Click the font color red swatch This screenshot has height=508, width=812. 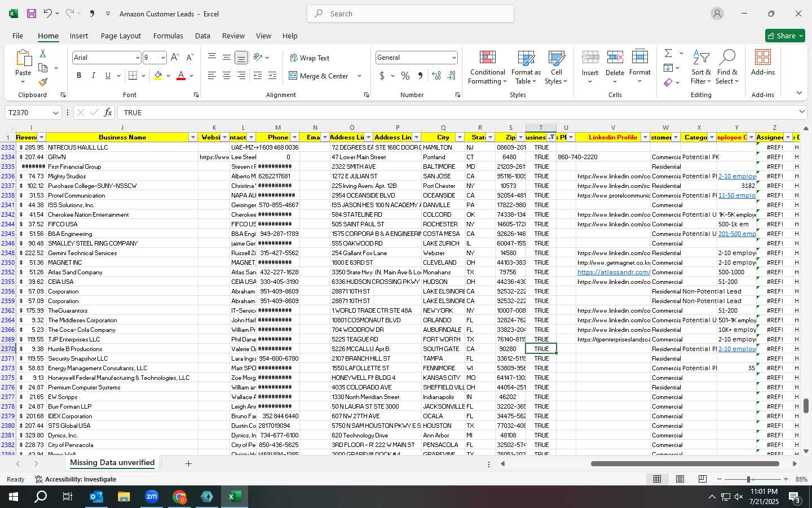tap(181, 76)
